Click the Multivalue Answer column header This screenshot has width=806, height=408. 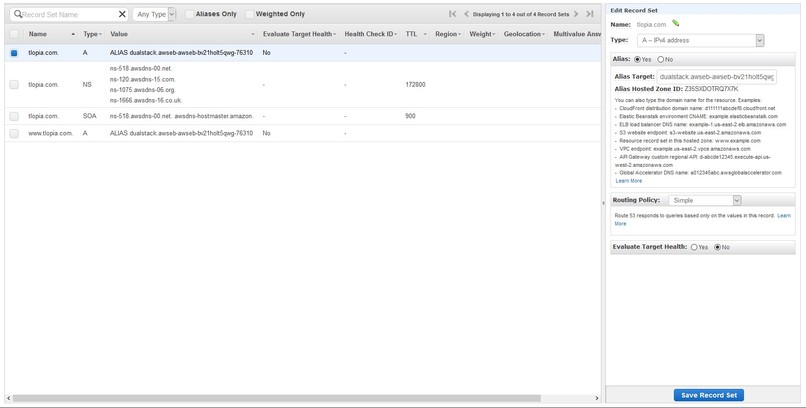(577, 34)
